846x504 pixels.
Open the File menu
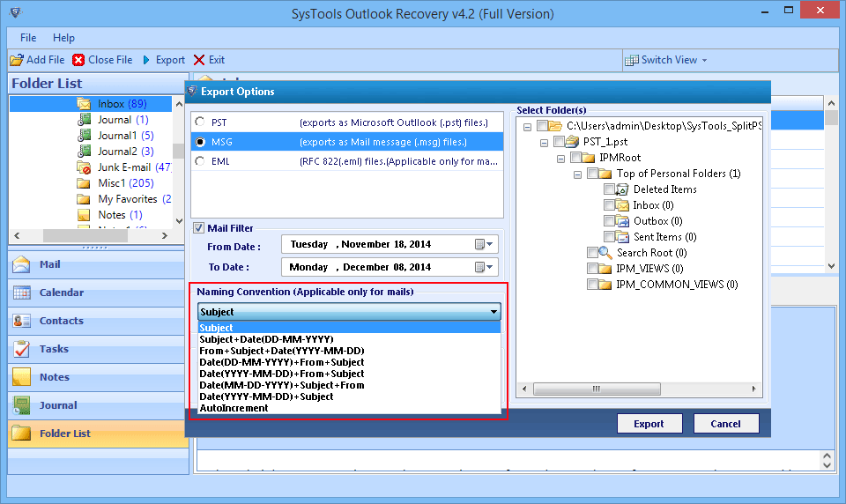[x=28, y=38]
